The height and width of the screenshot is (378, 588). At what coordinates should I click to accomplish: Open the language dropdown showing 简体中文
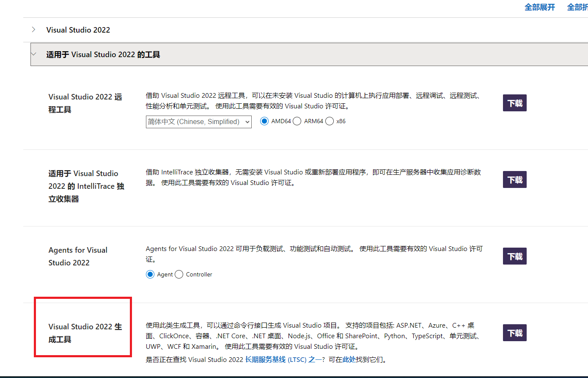coord(198,121)
